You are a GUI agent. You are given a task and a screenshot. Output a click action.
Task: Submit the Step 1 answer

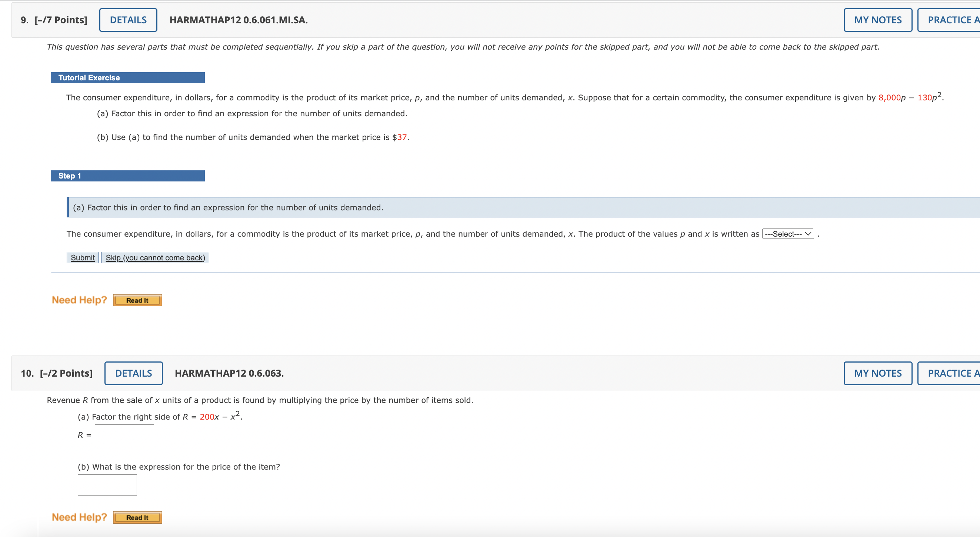tap(82, 257)
